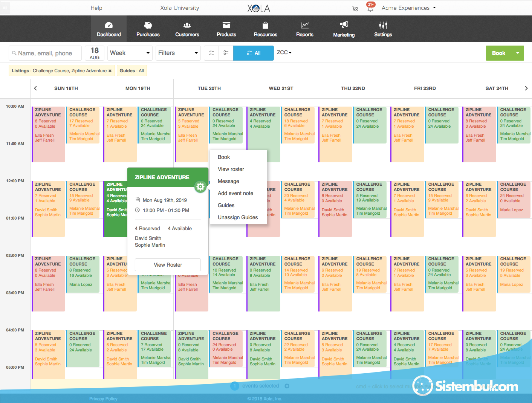The image size is (532, 403).
Task: Open Saturday noon Challenge Course with Maria Lopez
Action: coord(514,200)
